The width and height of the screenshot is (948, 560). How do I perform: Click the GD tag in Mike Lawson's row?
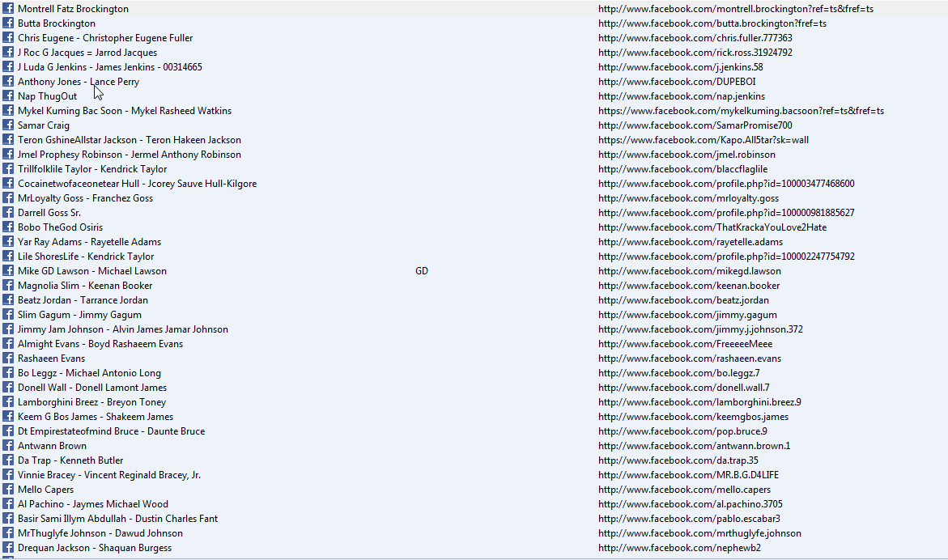pyautogui.click(x=421, y=271)
